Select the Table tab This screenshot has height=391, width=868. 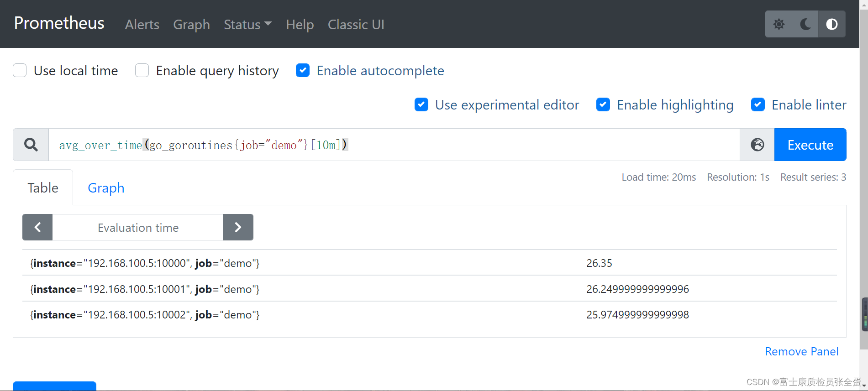[x=43, y=188]
